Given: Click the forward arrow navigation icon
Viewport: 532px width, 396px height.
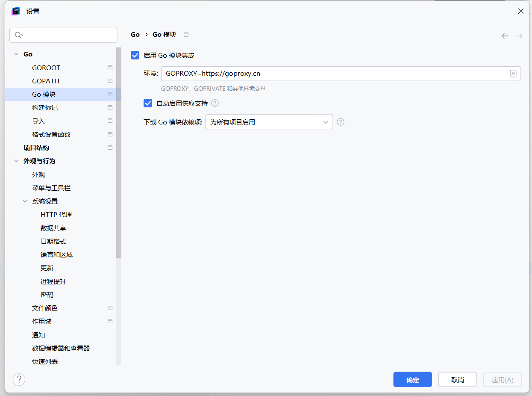Looking at the screenshot, I should tap(519, 36).
